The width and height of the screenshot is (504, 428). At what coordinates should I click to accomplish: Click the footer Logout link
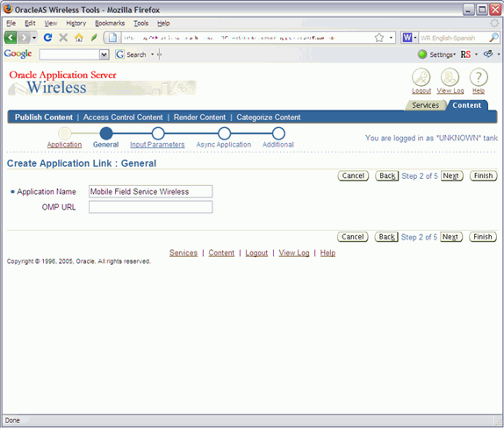pyautogui.click(x=256, y=253)
